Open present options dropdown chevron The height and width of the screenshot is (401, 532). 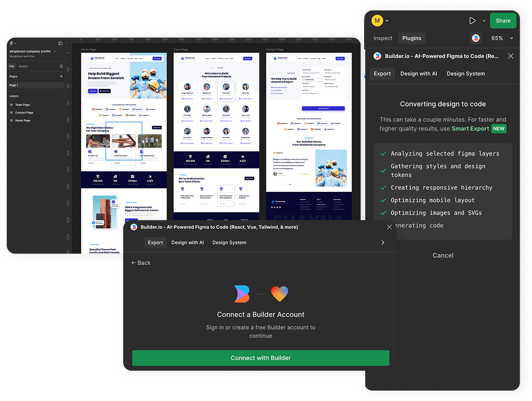coord(484,21)
